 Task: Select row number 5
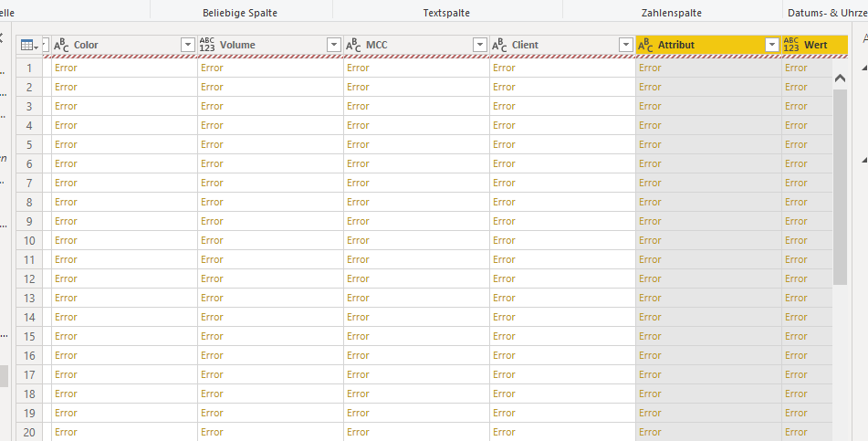tap(29, 144)
